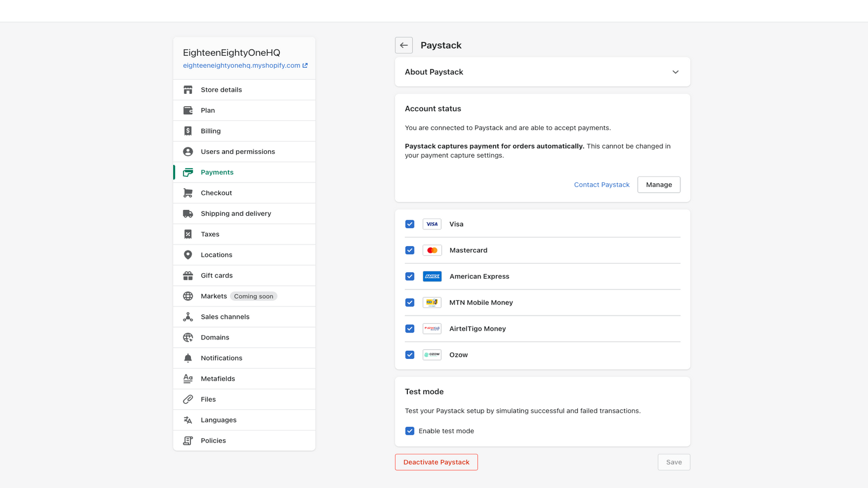Click the Test mode heading

tap(424, 391)
